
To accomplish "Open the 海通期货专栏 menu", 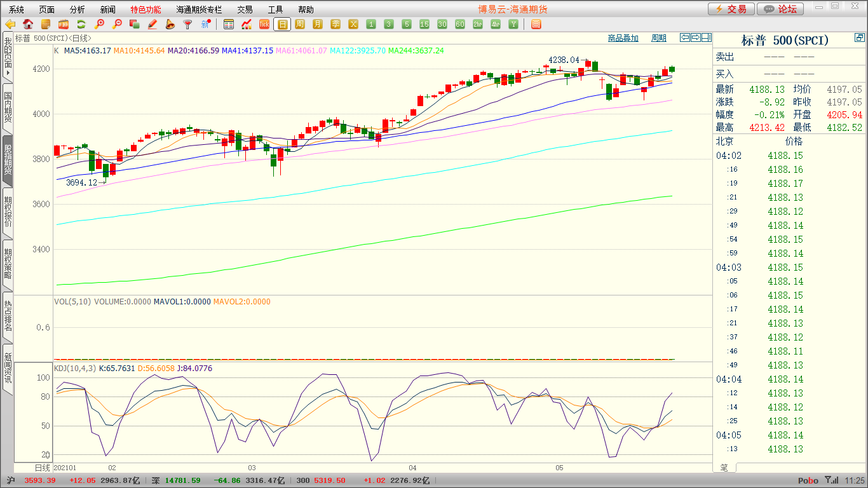I will click(199, 10).
